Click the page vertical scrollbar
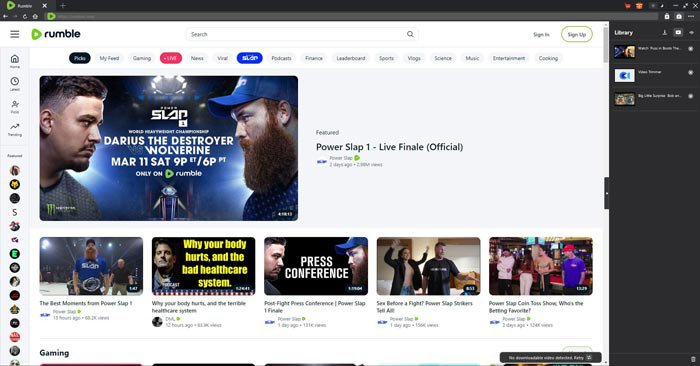 point(606,45)
